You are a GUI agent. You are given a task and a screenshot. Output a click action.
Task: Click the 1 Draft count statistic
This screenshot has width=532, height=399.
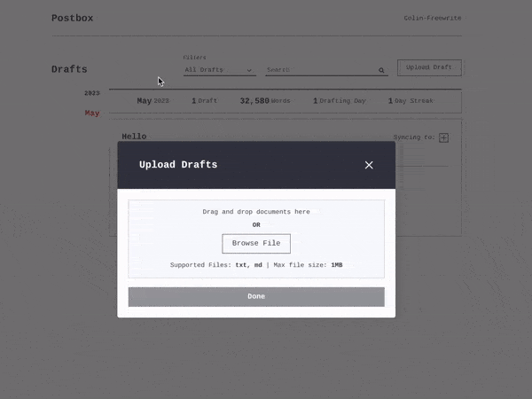tap(204, 101)
